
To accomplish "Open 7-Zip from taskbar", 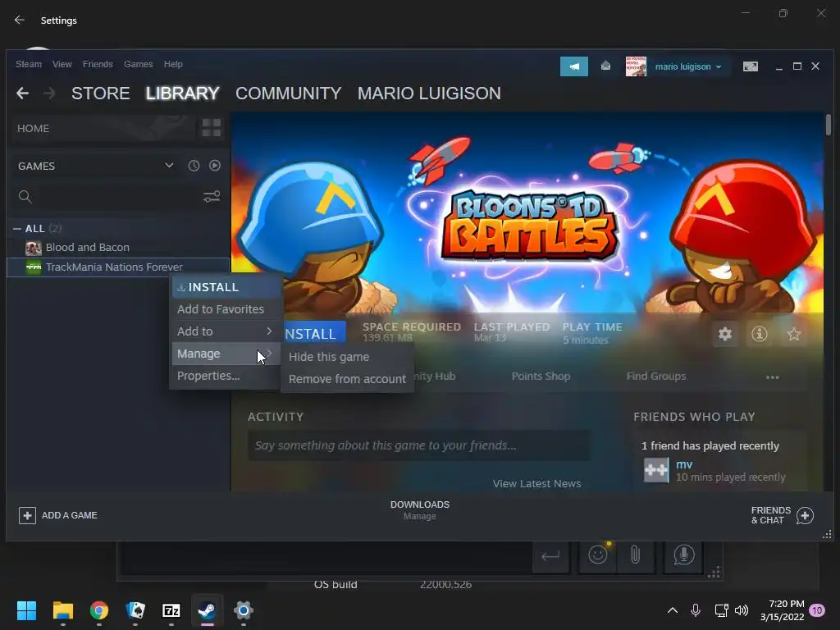I will pos(171,610).
